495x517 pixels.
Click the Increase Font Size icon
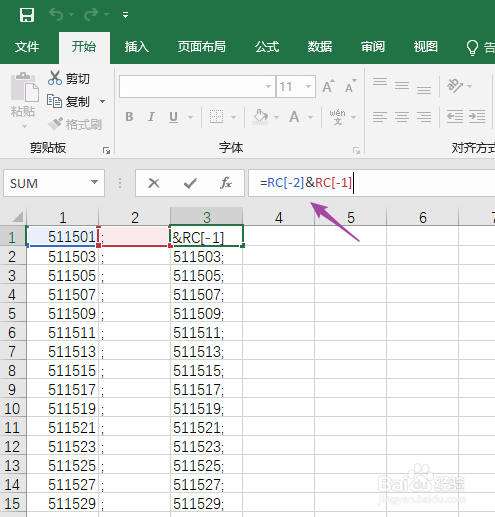click(x=328, y=86)
